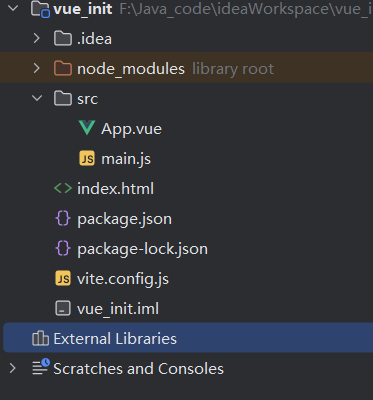
Task: Open the vite.config.js file
Action: (123, 279)
